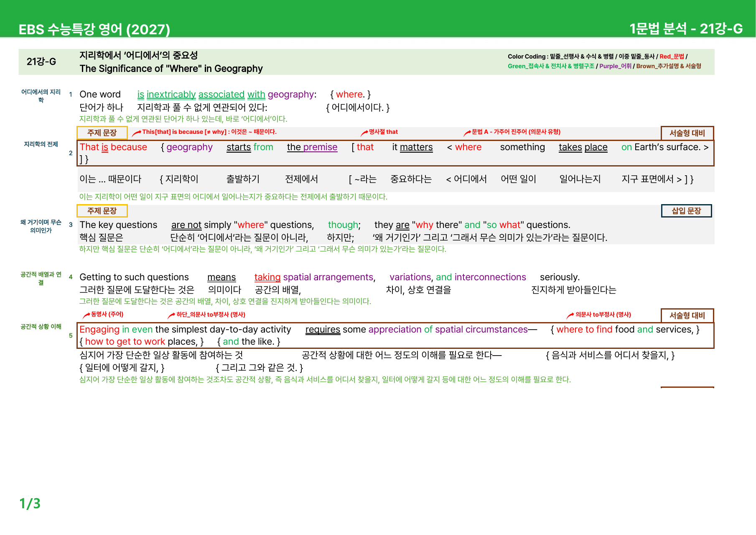Click the '1문법 분석 - 21강-G' heading
The height and width of the screenshot is (535, 756).
point(686,28)
